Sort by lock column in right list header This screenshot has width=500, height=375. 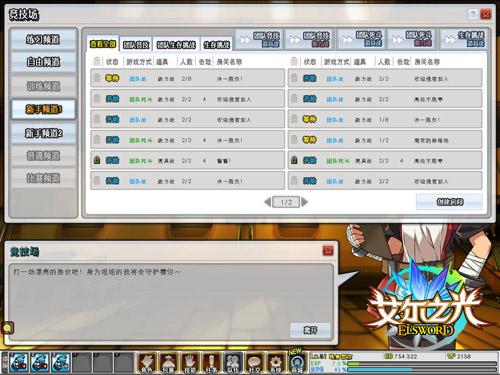[294, 61]
